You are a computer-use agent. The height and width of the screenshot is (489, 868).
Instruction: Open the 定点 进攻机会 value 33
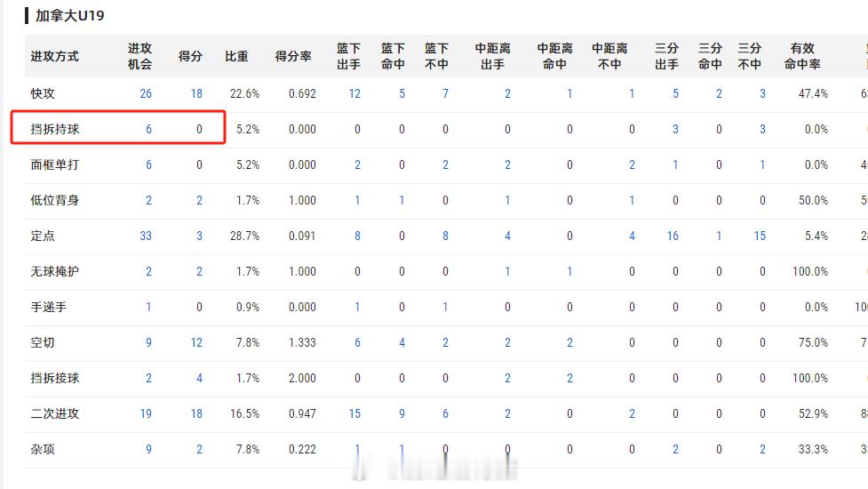click(146, 236)
